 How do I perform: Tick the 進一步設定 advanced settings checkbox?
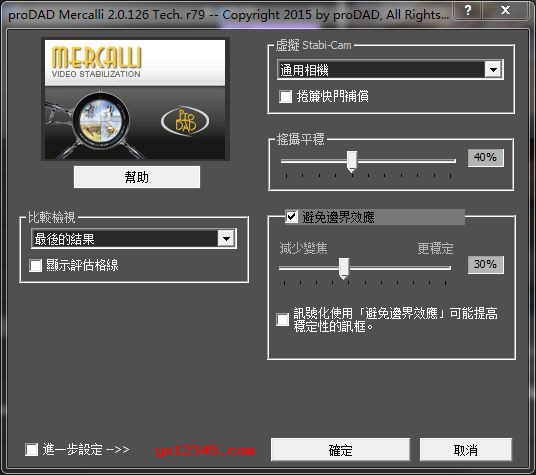31,449
